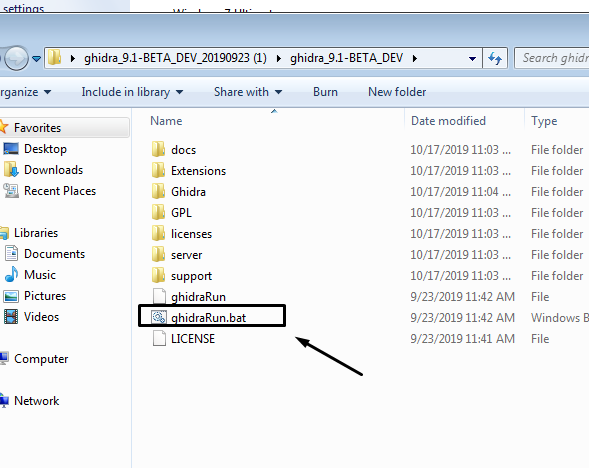Select Network in the navigation pane
This screenshot has height=468, width=589.
[x=36, y=401]
